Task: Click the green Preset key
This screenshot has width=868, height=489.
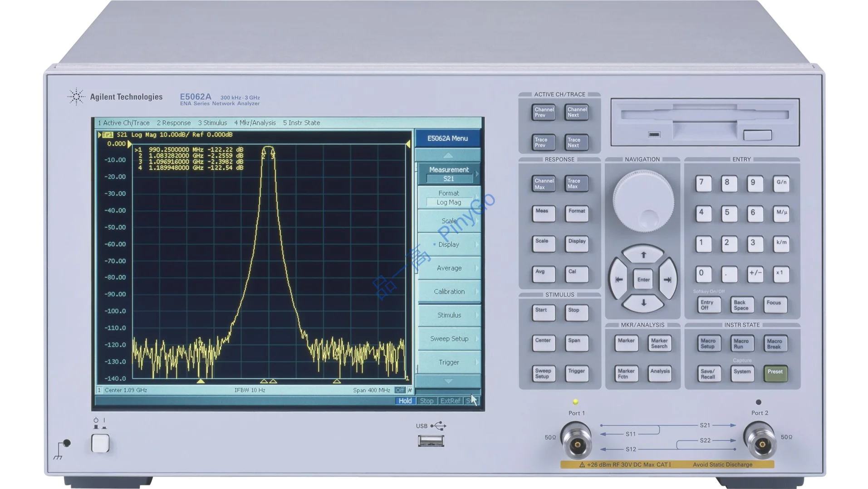Action: click(x=775, y=374)
